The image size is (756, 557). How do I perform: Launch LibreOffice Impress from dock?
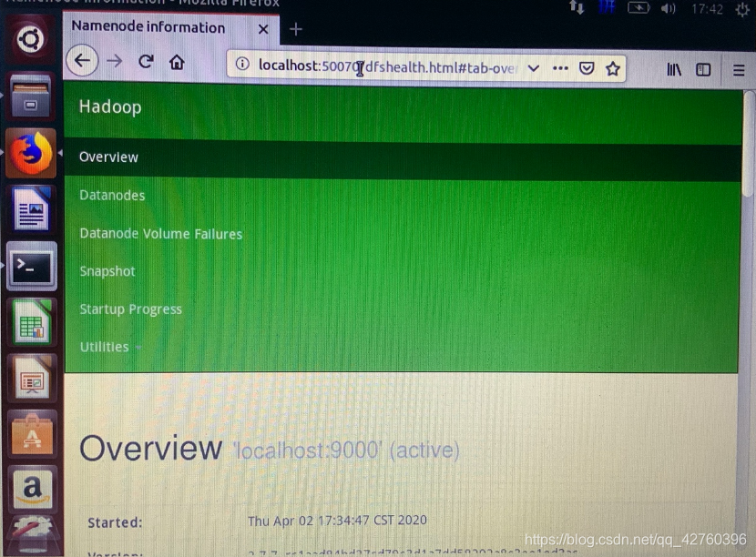(32, 379)
